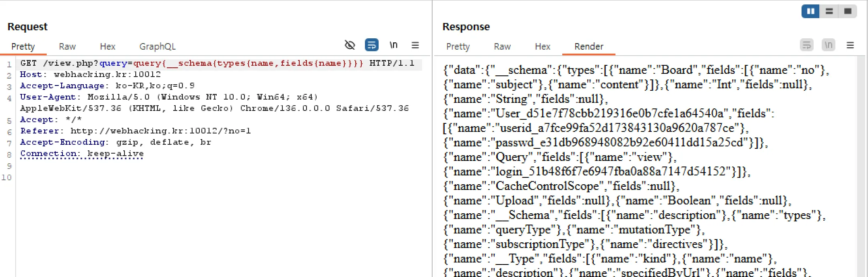Click the Host header line

[x=90, y=75]
